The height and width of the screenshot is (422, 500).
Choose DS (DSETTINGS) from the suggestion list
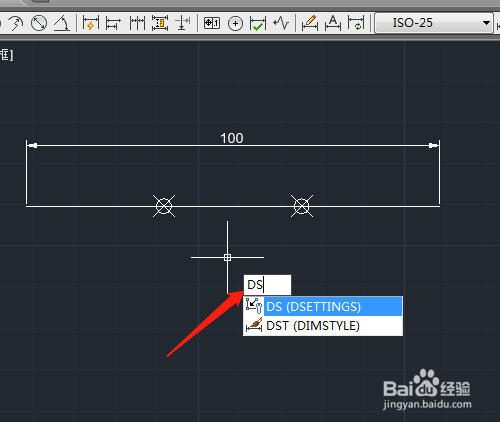[323, 306]
